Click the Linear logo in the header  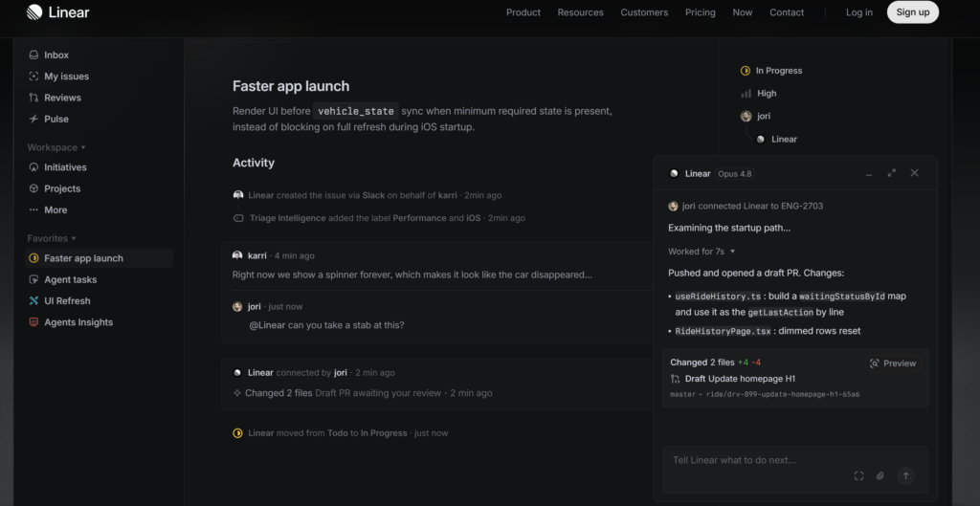[x=58, y=11]
